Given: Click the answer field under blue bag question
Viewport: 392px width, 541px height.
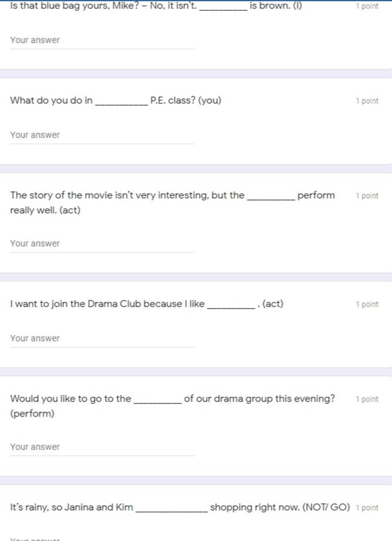Looking at the screenshot, I should point(102,41).
